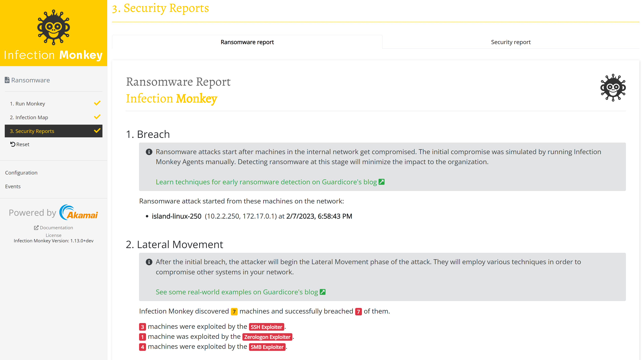The height and width of the screenshot is (360, 644).
Task: Switch to the Security report tab
Action: 511,42
